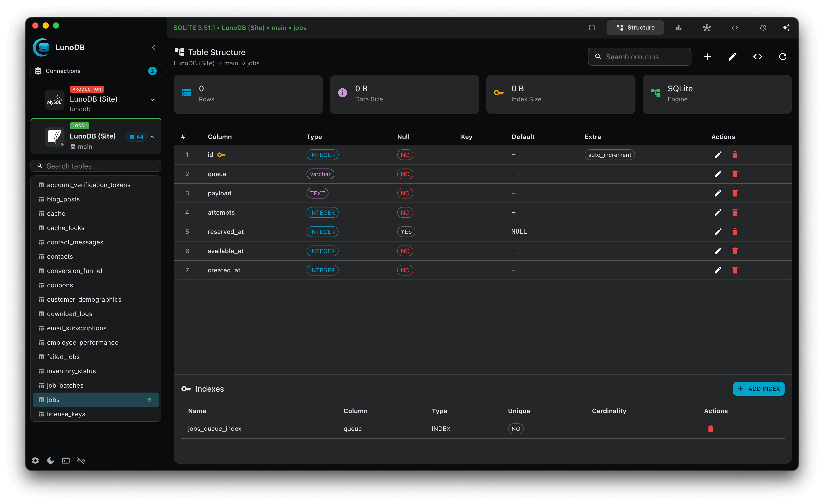This screenshot has width=824, height=504.
Task: Open settings with the gear icon
Action: [x=35, y=460]
